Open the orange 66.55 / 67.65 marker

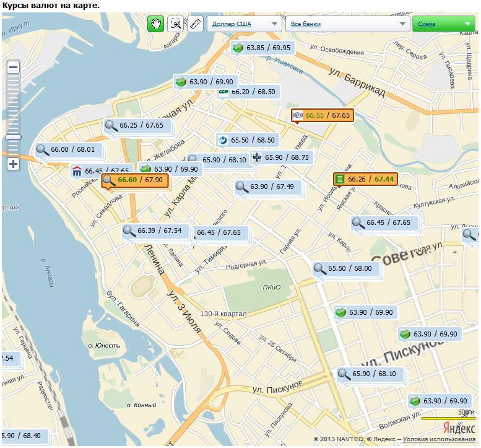point(323,115)
